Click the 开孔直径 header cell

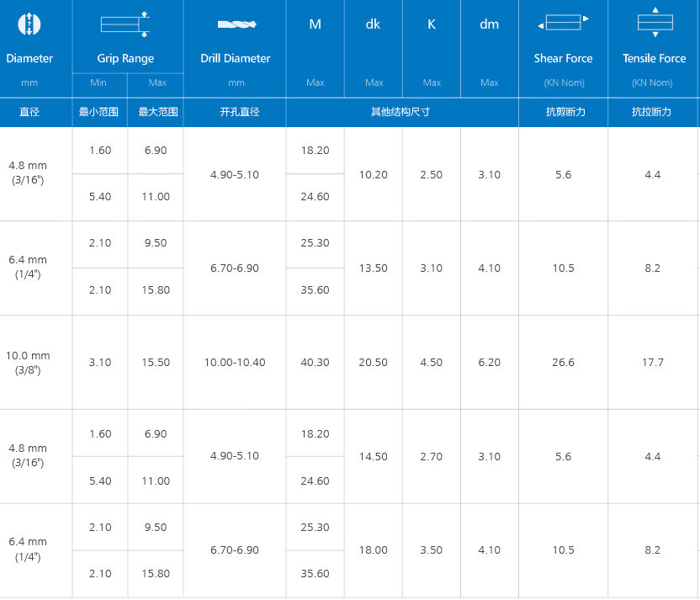click(236, 112)
